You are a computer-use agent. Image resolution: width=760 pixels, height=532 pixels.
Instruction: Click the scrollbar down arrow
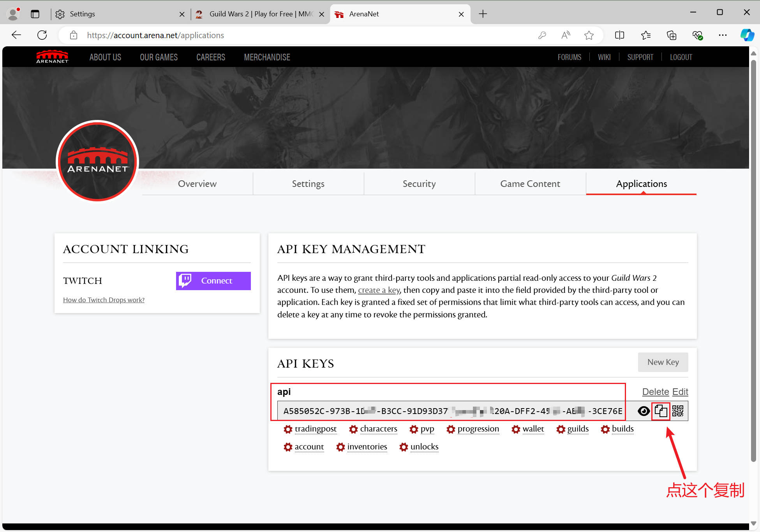point(754,523)
